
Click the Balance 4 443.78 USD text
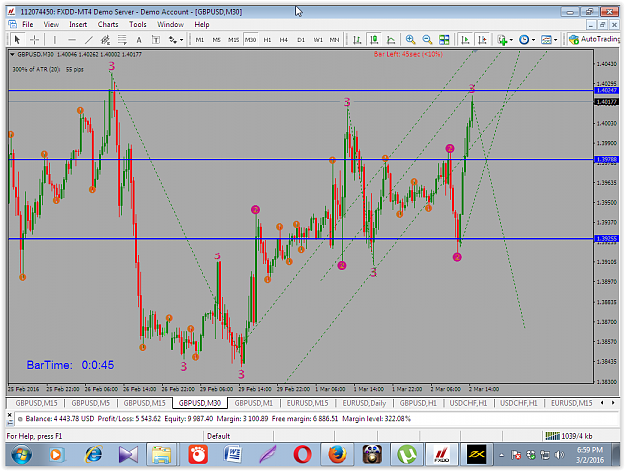60,418
